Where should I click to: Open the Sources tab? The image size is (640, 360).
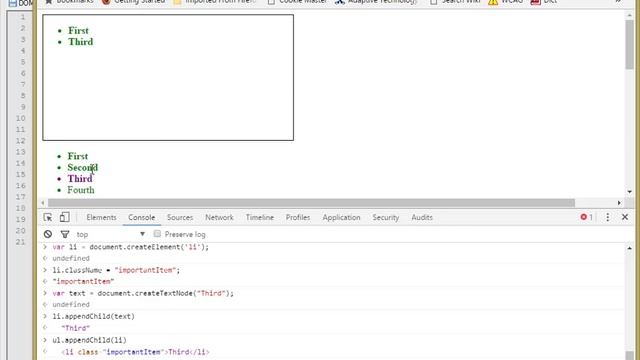tap(180, 217)
